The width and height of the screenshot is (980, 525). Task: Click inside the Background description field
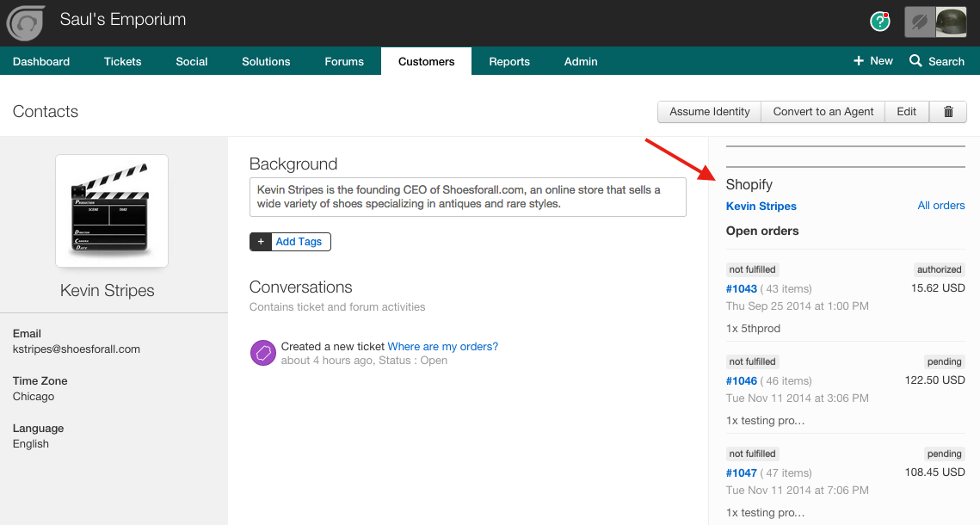pos(467,197)
